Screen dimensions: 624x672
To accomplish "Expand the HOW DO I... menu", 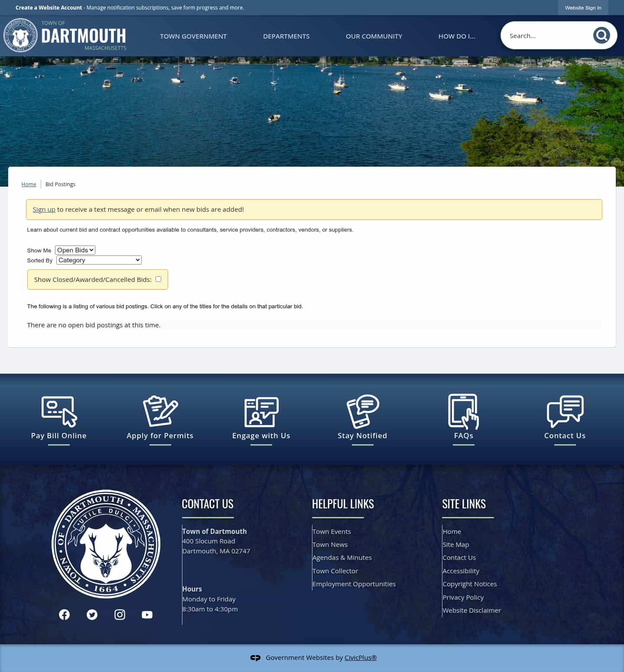I will coord(457,36).
